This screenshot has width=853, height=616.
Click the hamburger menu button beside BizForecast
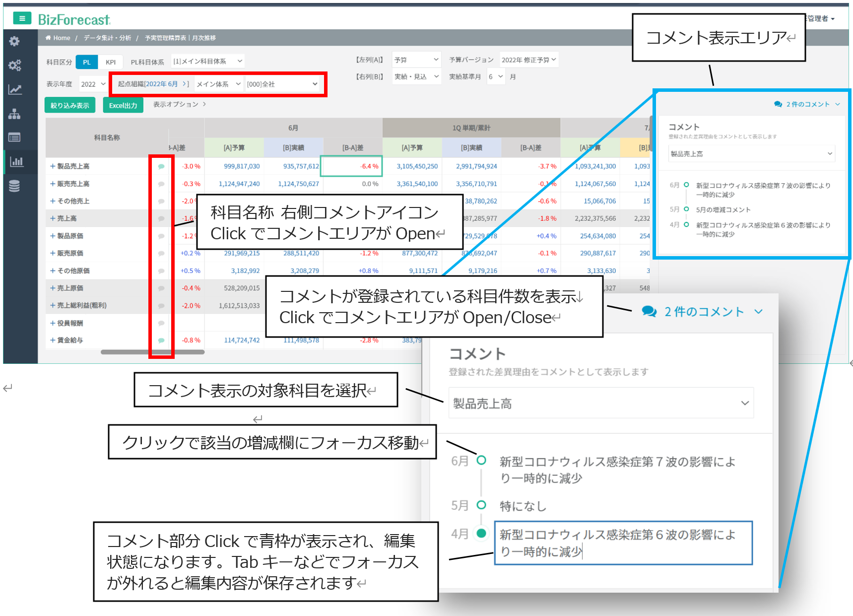(x=22, y=19)
